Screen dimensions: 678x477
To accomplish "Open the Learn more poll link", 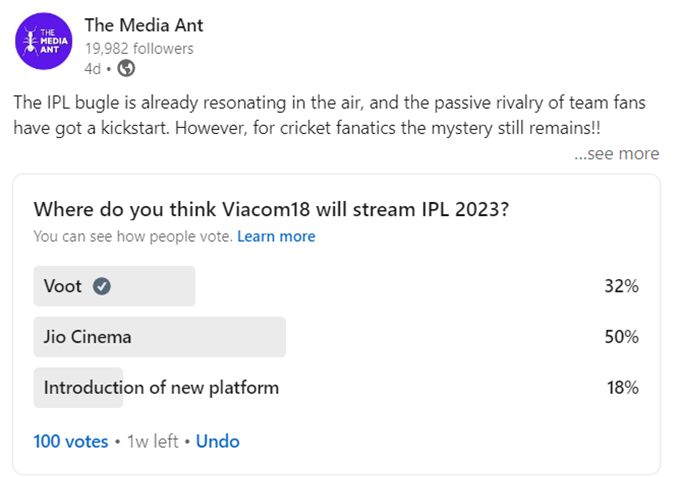I will point(276,237).
